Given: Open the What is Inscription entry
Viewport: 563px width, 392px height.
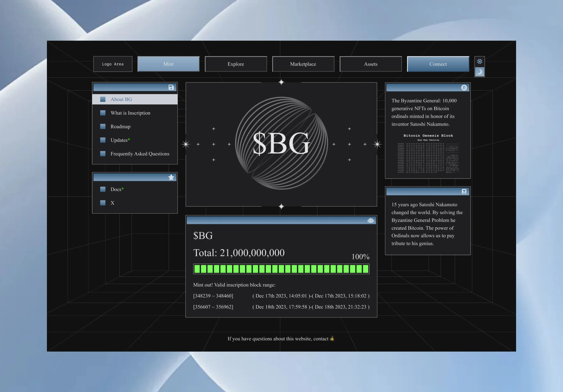Looking at the screenshot, I should [x=130, y=113].
